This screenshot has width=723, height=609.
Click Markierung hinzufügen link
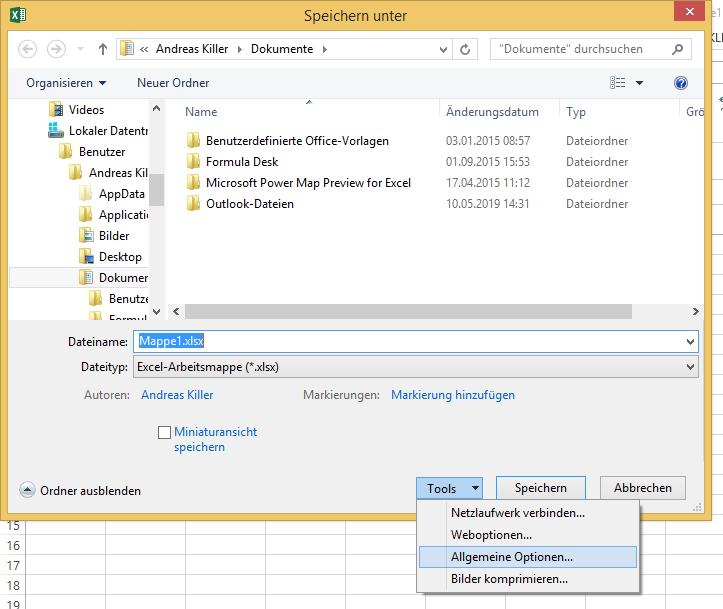pos(452,395)
